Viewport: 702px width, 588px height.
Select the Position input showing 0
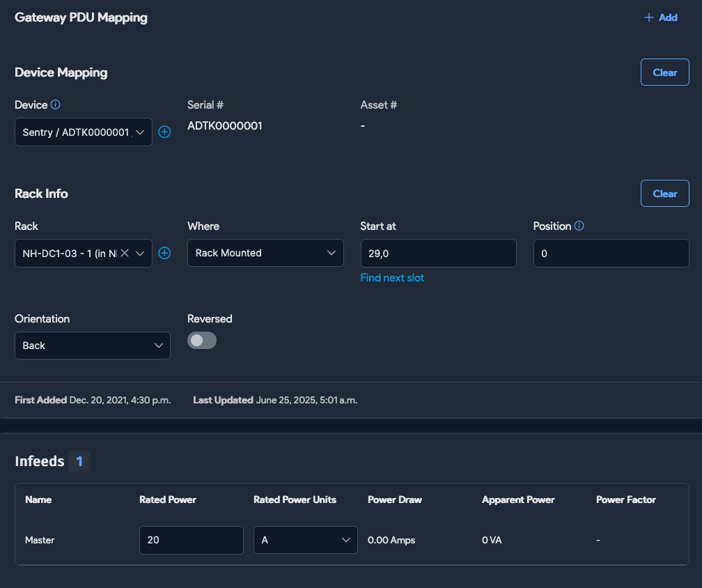point(611,253)
